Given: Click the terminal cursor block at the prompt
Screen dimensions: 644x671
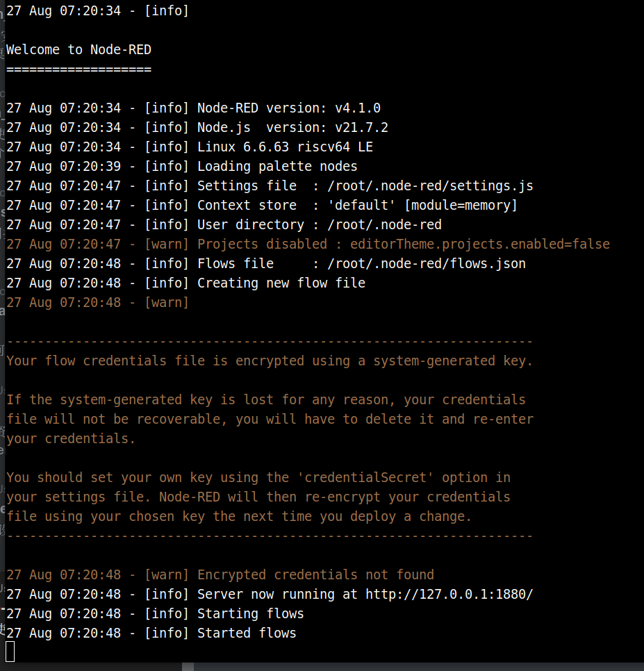Looking at the screenshot, I should [10, 652].
